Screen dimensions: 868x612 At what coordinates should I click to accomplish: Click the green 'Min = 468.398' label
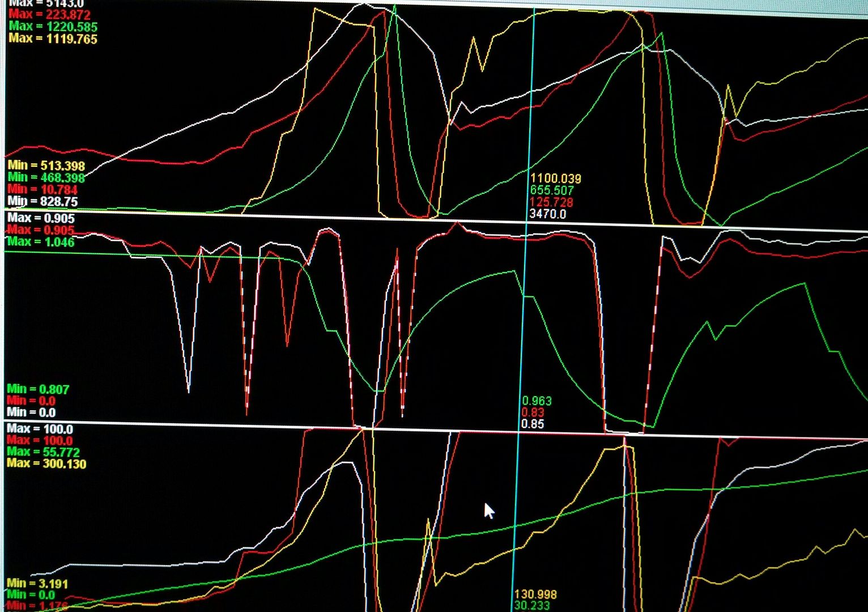pyautogui.click(x=46, y=178)
